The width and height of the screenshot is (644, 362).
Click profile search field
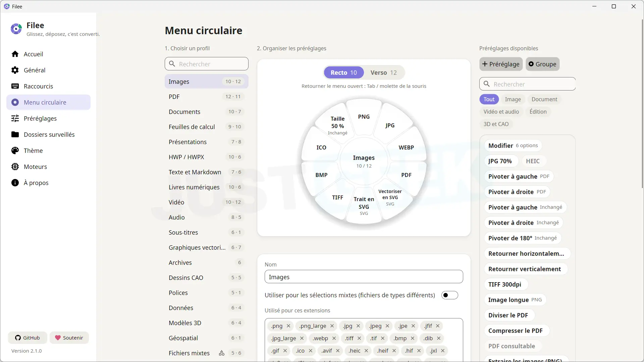point(207,64)
